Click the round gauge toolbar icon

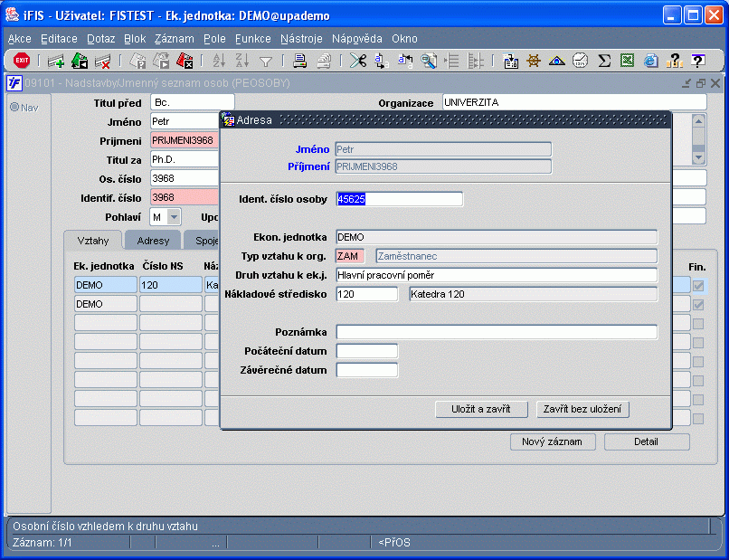(x=581, y=61)
